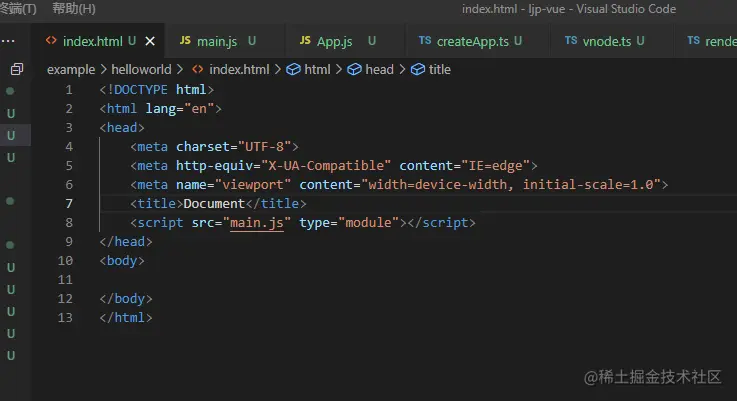737x401 pixels.
Task: Click the JS icon on App.js tab
Action: pos(305,40)
